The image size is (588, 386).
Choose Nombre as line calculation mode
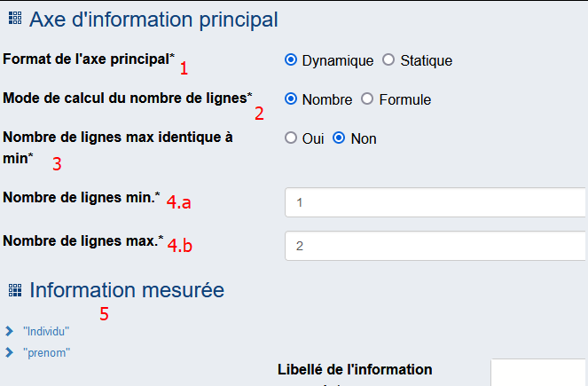[x=291, y=99]
